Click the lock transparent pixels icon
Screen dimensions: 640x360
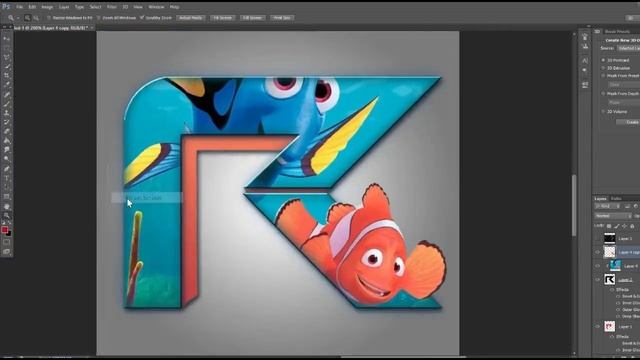click(x=609, y=226)
